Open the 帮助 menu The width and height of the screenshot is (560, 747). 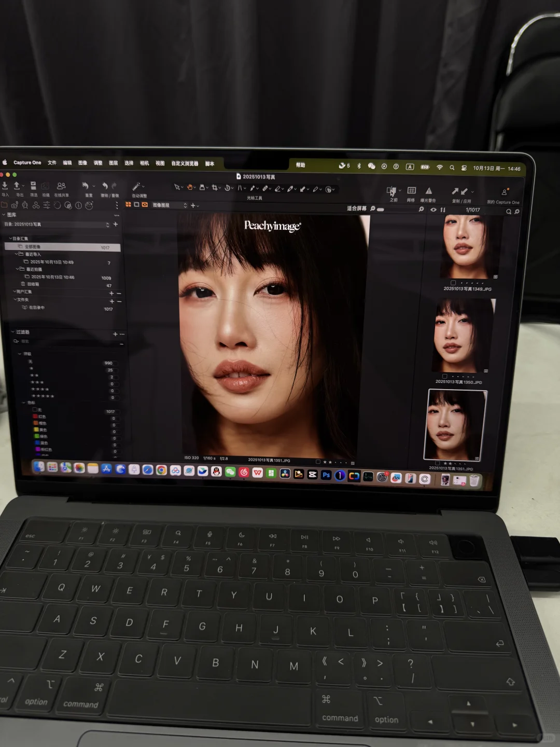click(301, 165)
